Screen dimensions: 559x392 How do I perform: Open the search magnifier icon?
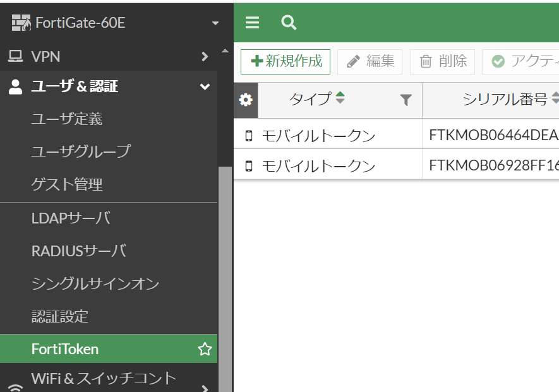tap(289, 23)
